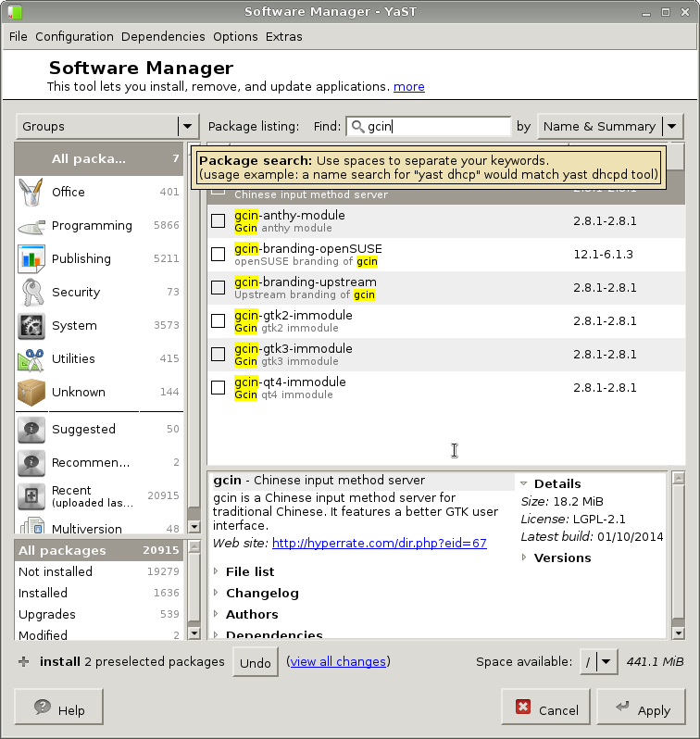700x739 pixels.
Task: Filter by Modified packages
Action: coord(99,634)
